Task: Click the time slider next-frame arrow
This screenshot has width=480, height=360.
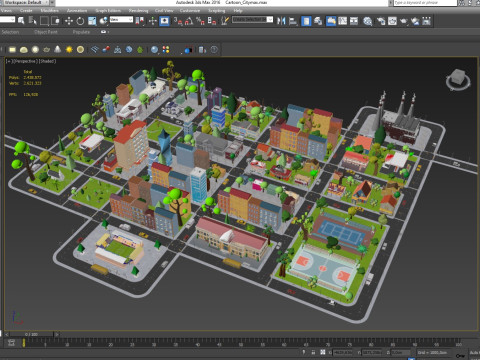Action: click(57, 334)
